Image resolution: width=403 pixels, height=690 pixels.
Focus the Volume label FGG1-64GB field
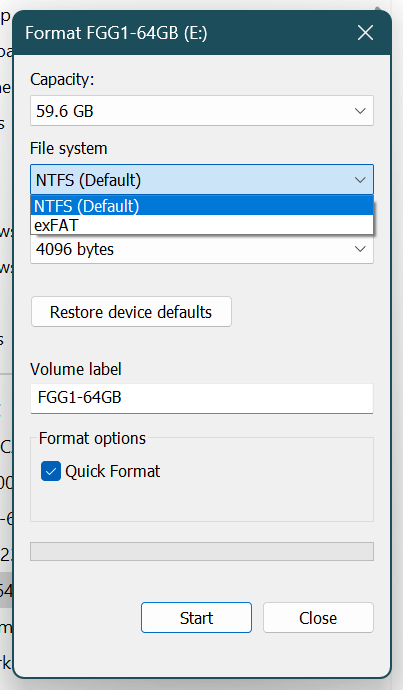202,398
